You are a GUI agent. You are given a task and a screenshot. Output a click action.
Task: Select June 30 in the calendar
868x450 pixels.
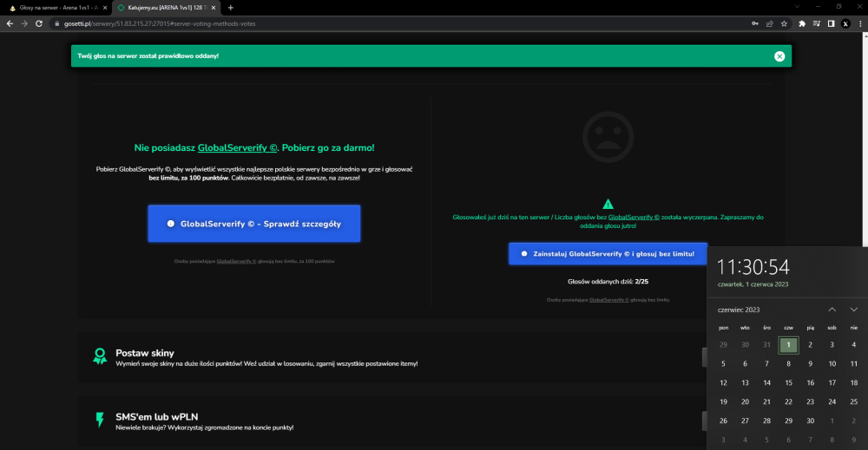(811, 421)
